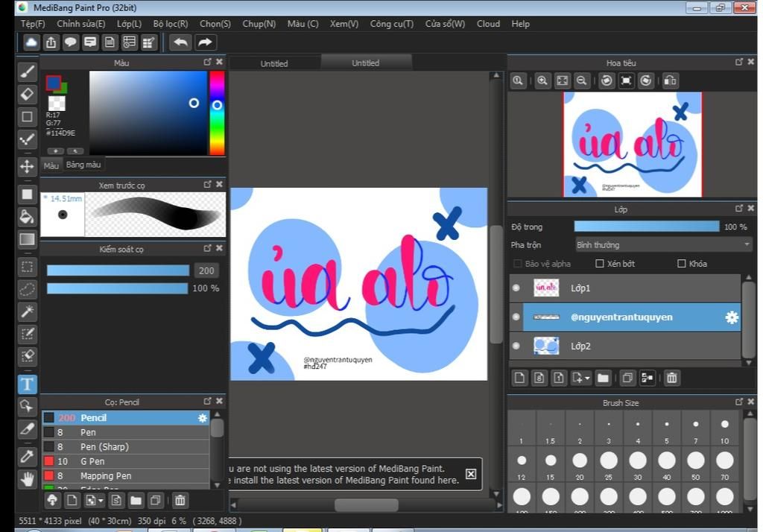Choose the Move tool

(28, 166)
